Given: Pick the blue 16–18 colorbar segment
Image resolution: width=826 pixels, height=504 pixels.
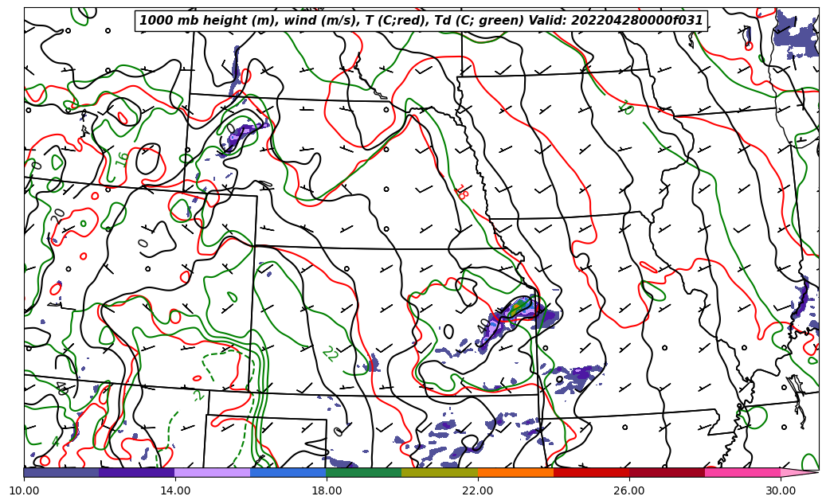Looking at the screenshot, I should (x=288, y=472).
